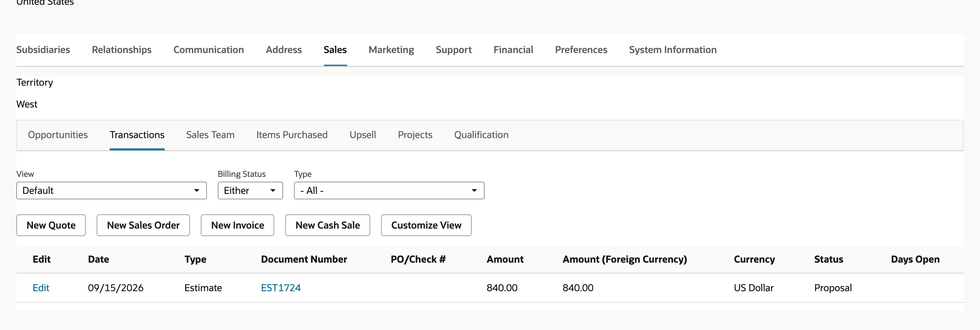Screen dimensions: 980x330
Task: Open document EST1724
Action: (x=280, y=288)
